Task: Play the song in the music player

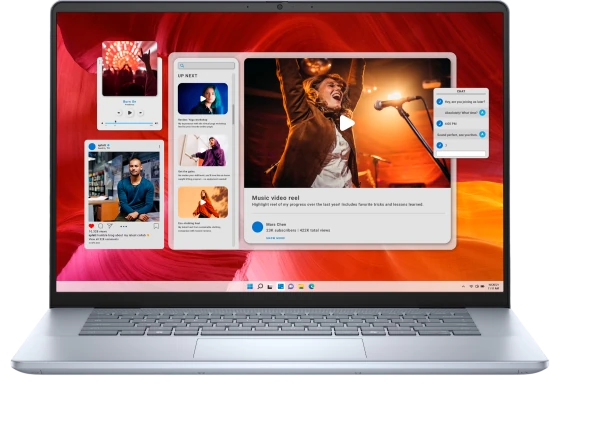Action: pos(130,113)
